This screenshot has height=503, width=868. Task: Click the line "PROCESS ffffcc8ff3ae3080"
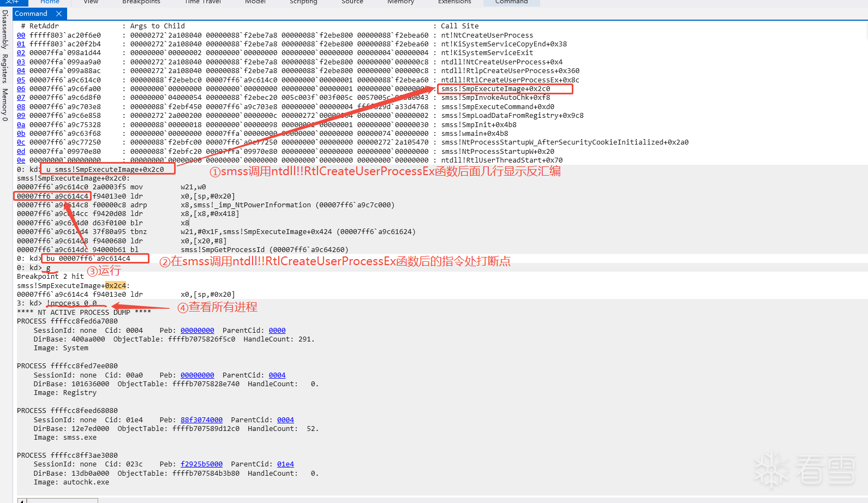point(67,456)
